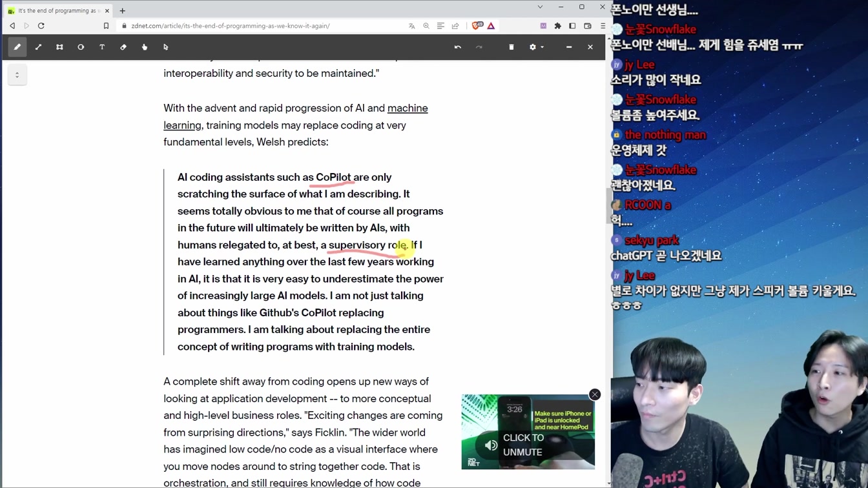This screenshot has height=488, width=868.
Task: Click the word "Github's" in the quote
Action: (x=279, y=313)
